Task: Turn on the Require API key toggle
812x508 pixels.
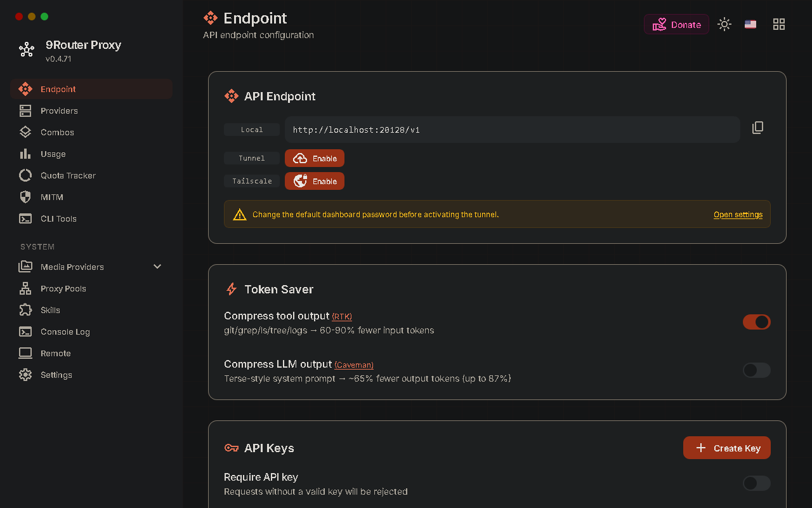Action: coord(757,483)
